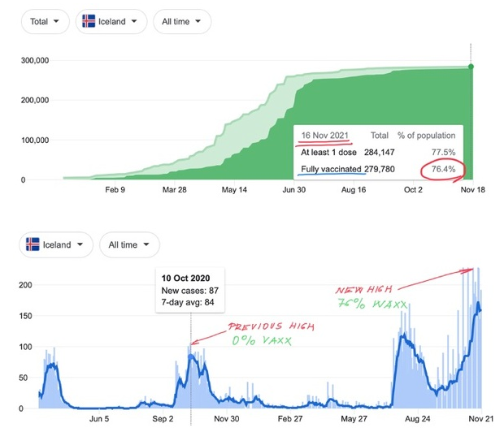The height and width of the screenshot is (445, 504).
Task: Open All time range above vaccination chart
Action: click(182, 22)
